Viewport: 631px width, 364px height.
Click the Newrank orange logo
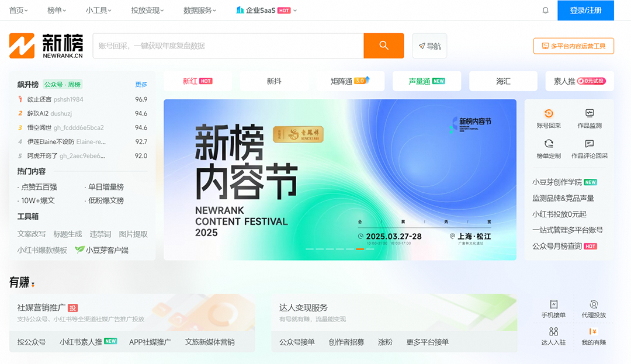[x=22, y=46]
